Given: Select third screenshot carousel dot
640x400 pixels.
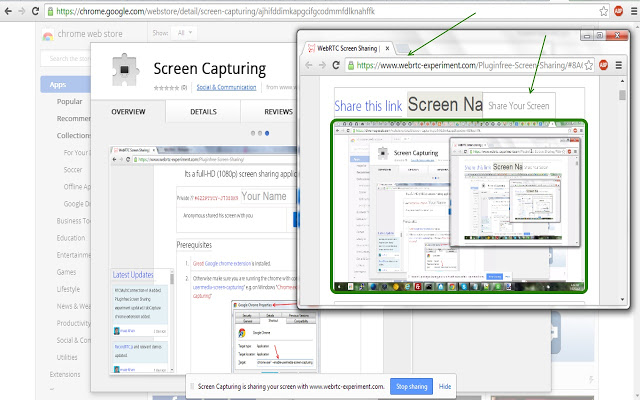Looking at the screenshot, I should [x=267, y=133].
